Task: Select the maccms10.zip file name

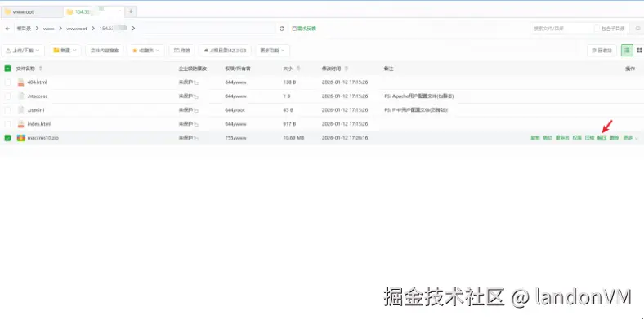Action: 42,138
